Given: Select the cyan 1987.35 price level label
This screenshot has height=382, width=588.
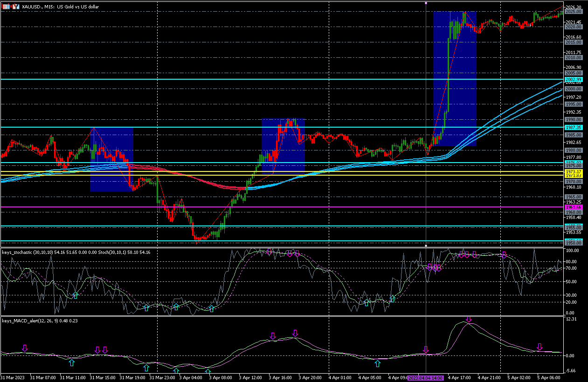Looking at the screenshot, I should point(573,127).
